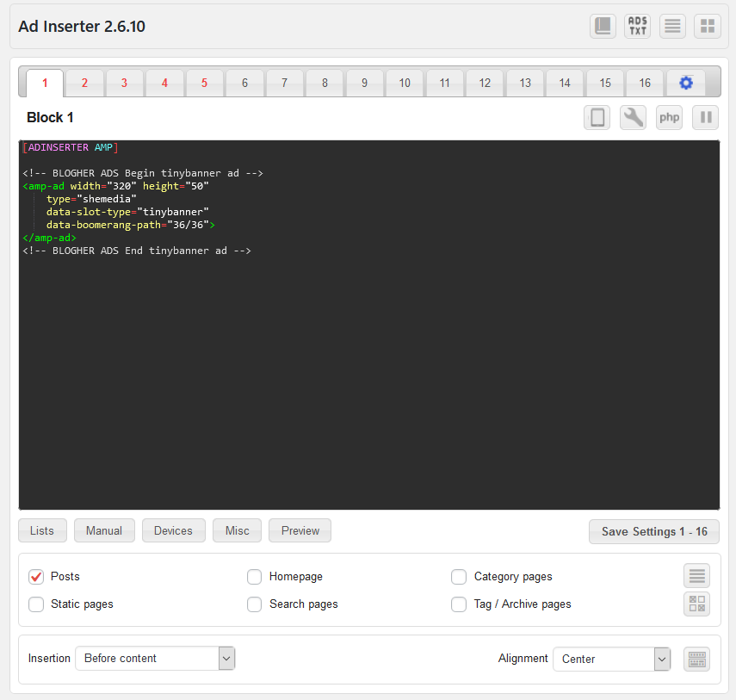Image resolution: width=736 pixels, height=700 pixels.
Task: Pause insertion of Block 1
Action: pyautogui.click(x=706, y=117)
